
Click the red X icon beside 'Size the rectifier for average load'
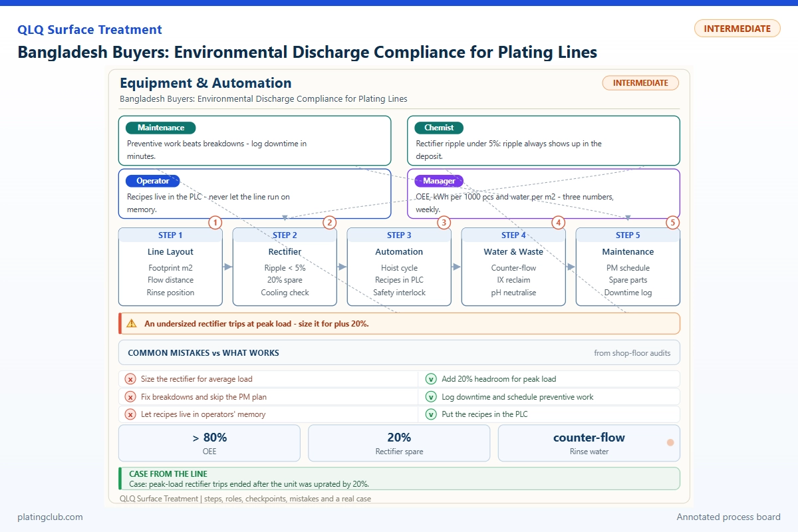click(x=130, y=379)
